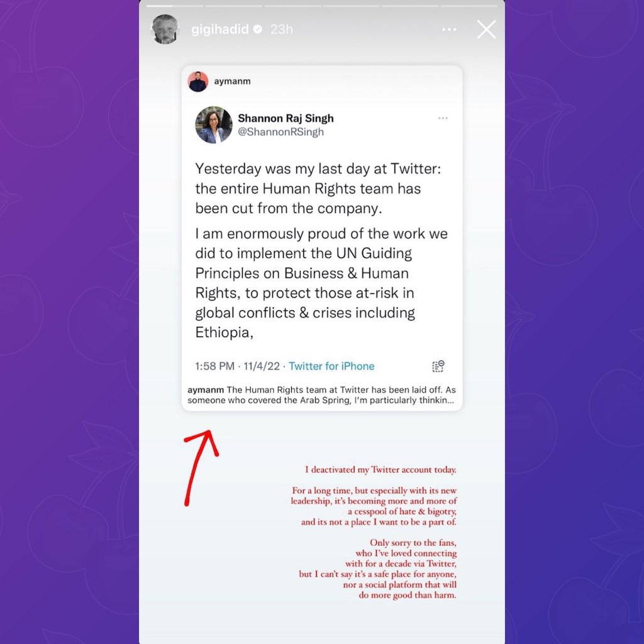Jump to second story progress segment

(233, 6)
